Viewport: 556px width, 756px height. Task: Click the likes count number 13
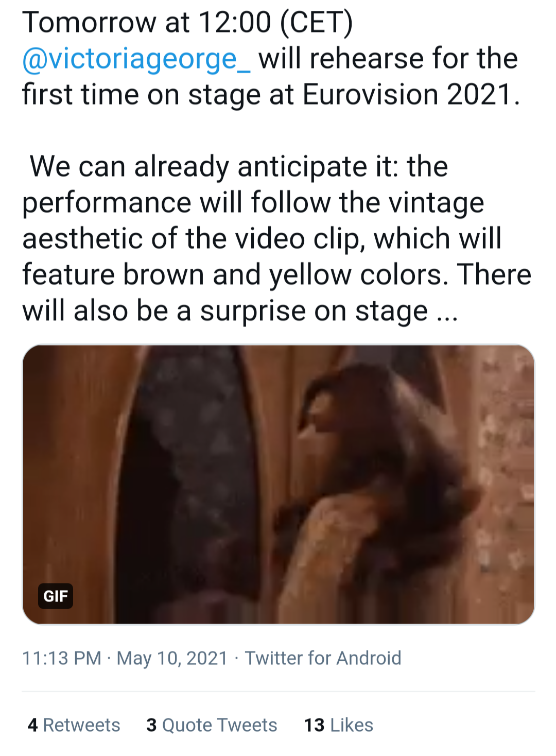[314, 725]
